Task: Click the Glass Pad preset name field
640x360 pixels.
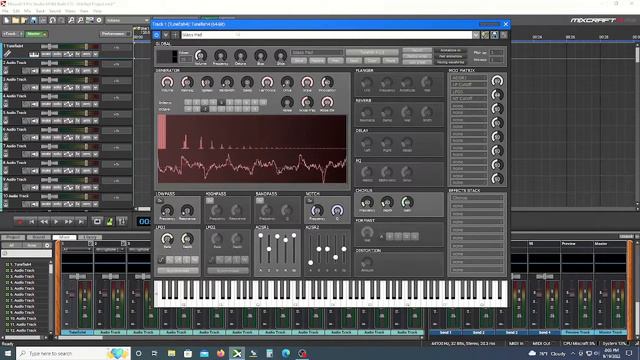Action: coord(326,35)
